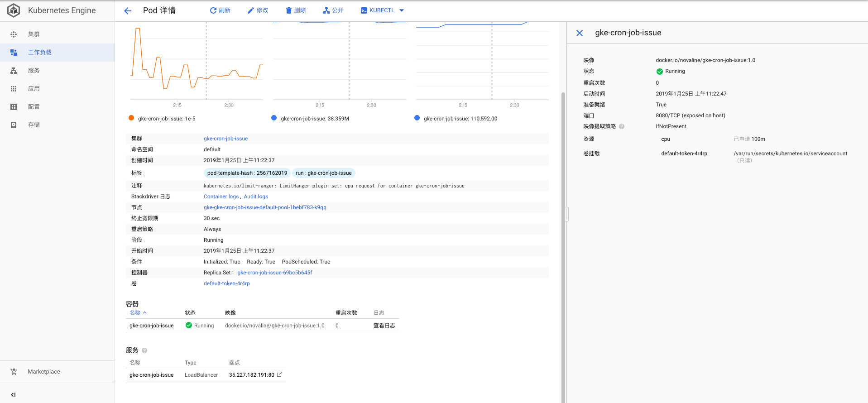This screenshot has width=868, height=403.
Task: Click the 工作负载 workloads sidebar icon
Action: pos(14,53)
